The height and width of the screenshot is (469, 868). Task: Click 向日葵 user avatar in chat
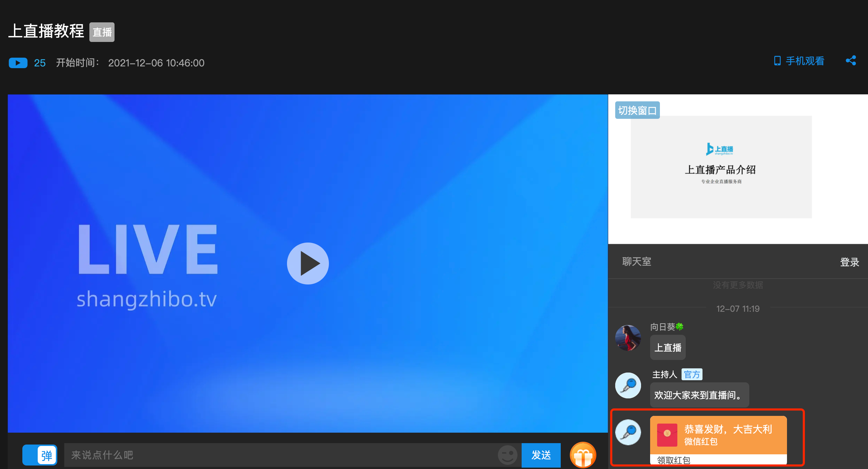[x=628, y=338]
